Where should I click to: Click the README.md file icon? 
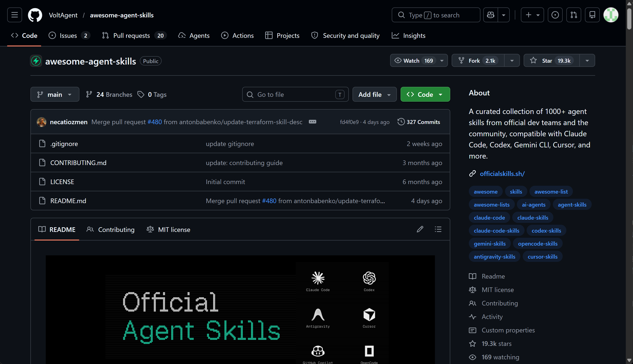[x=42, y=201]
